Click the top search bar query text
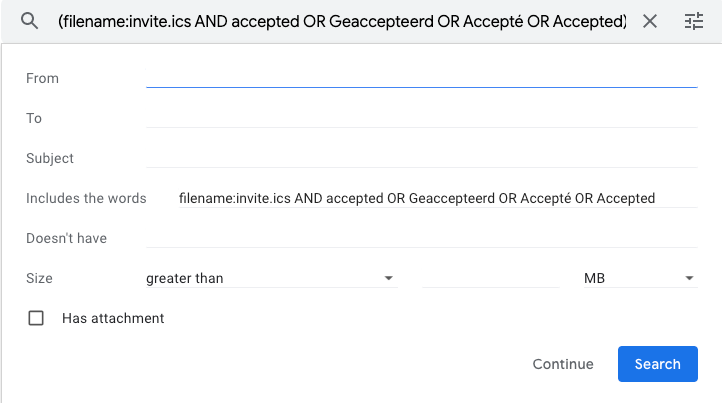 tap(342, 21)
